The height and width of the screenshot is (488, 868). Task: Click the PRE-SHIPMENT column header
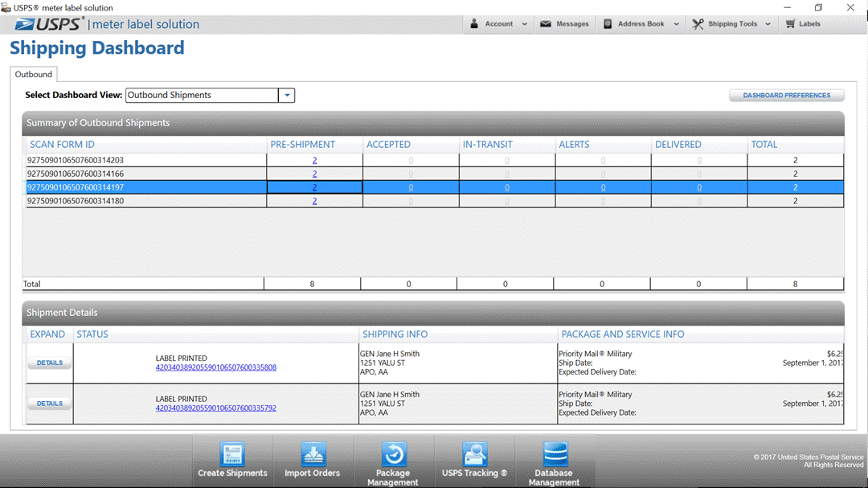(x=302, y=144)
